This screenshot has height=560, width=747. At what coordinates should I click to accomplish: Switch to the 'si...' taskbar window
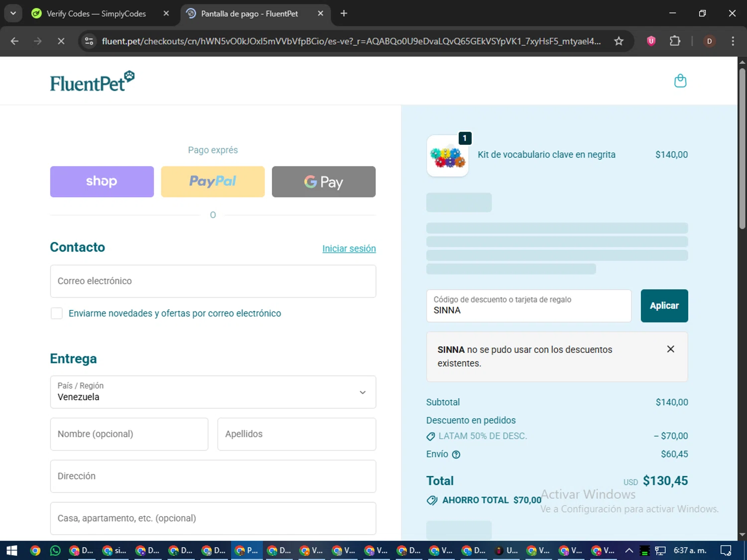click(115, 551)
